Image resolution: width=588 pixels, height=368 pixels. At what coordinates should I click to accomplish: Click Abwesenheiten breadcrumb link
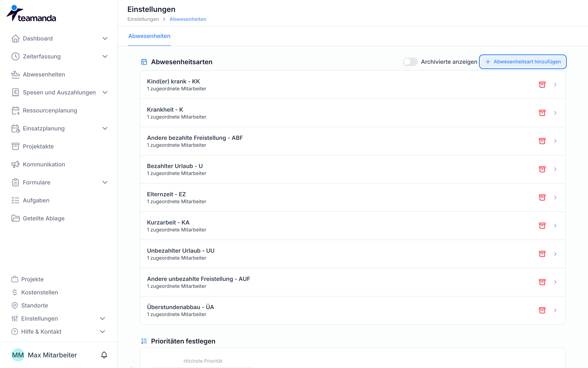point(188,19)
